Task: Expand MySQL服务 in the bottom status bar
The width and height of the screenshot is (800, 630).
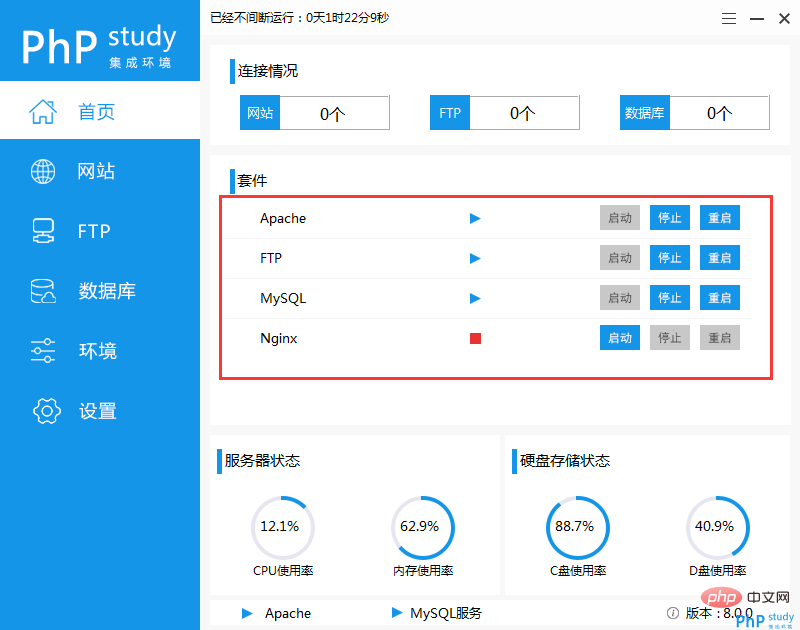Action: (394, 613)
